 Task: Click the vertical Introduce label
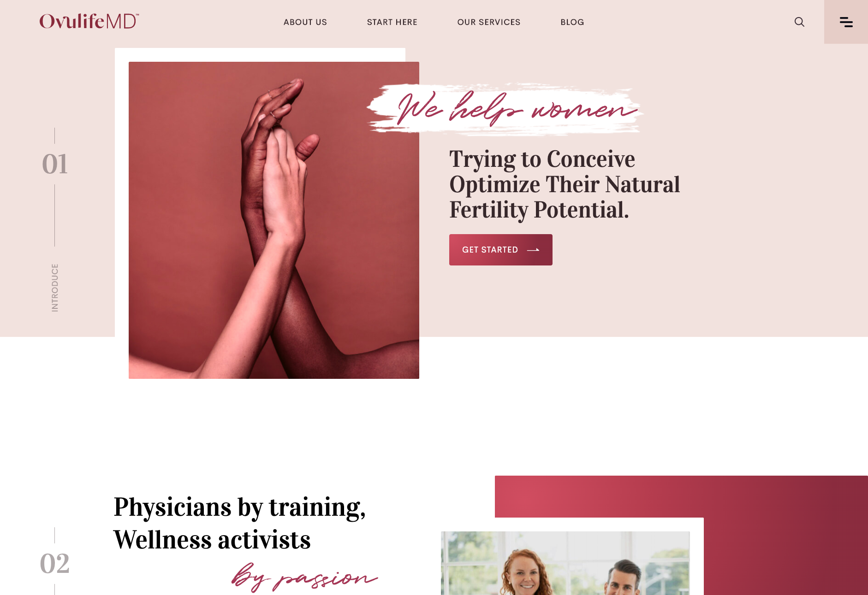pyautogui.click(x=55, y=288)
